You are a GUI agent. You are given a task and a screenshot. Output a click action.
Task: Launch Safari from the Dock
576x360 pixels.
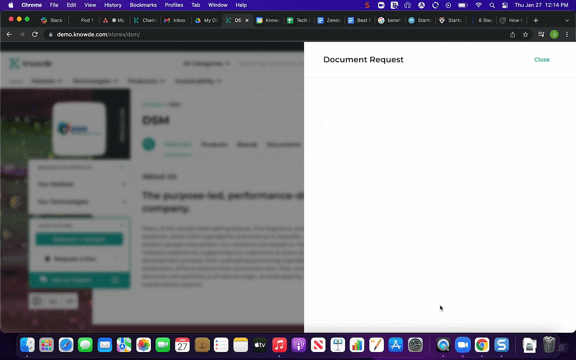(66, 345)
